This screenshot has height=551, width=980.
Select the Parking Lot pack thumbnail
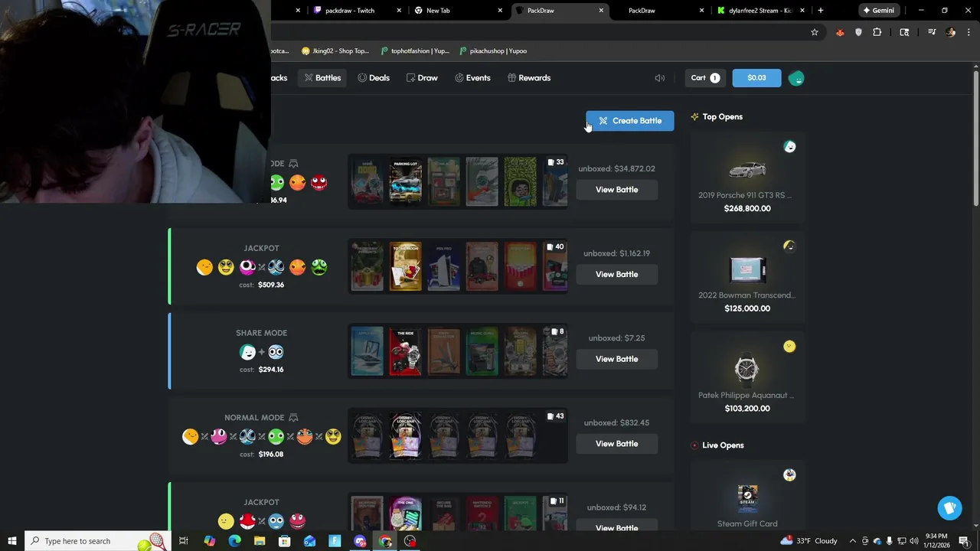pos(406,182)
